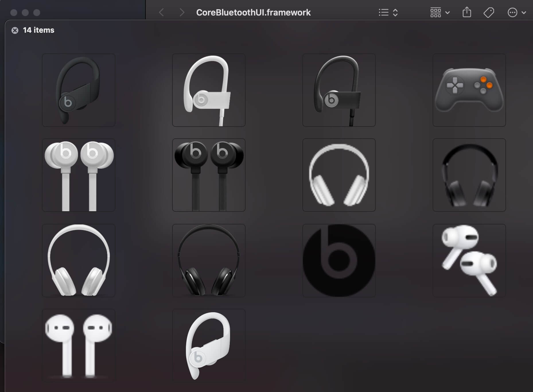Select the black BeatsX earbuds thumbnail
Image resolution: width=533 pixels, height=392 pixels.
[209, 175]
